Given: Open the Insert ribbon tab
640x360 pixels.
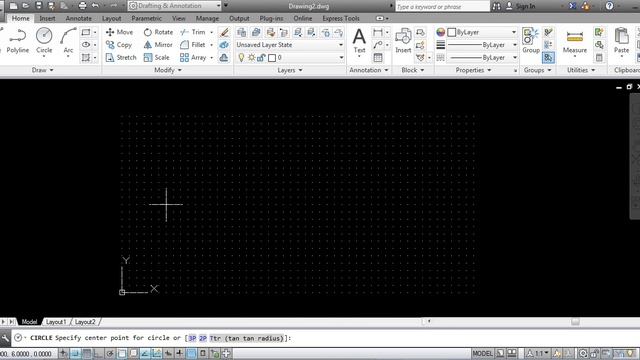Looking at the screenshot, I should click(47, 18).
